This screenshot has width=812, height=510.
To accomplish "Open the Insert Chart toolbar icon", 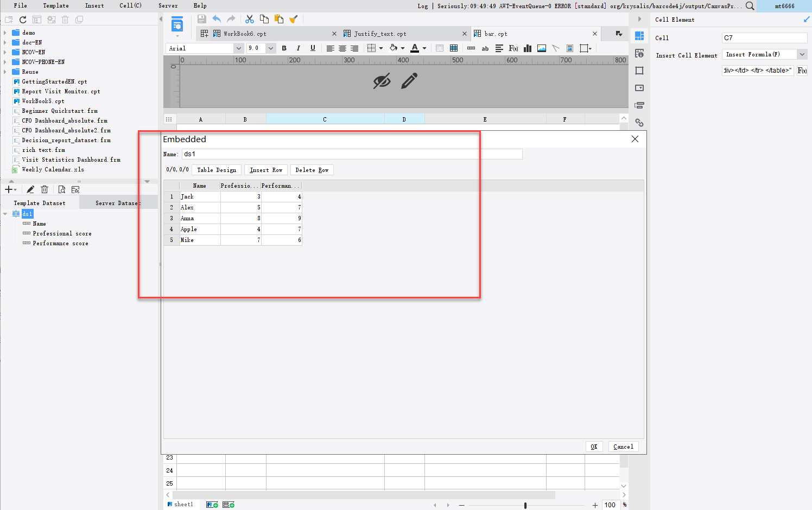I will click(x=527, y=48).
